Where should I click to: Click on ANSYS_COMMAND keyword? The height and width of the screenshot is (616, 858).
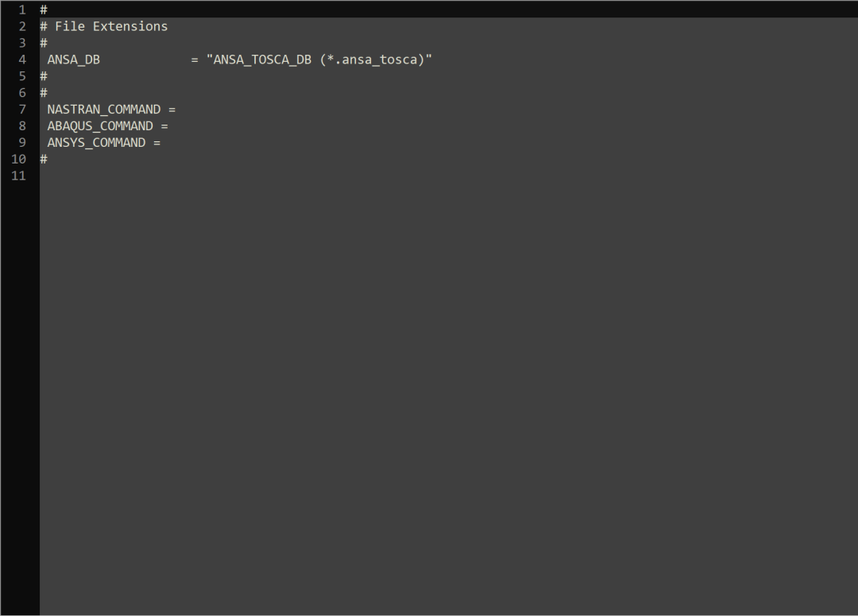coord(96,143)
